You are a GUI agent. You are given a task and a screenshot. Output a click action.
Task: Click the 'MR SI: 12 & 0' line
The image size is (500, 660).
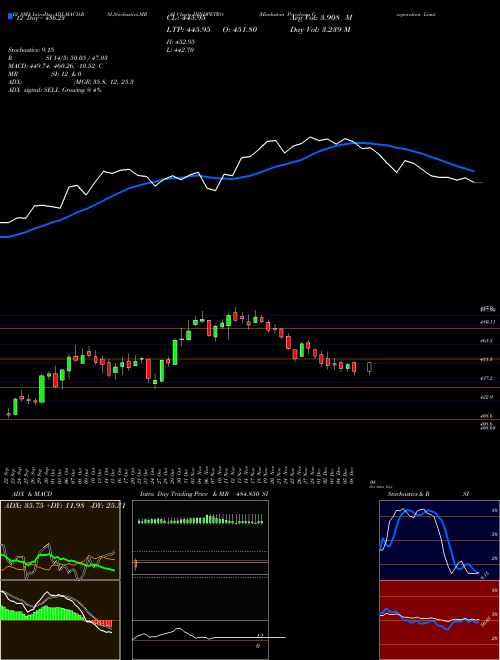pos(45,74)
